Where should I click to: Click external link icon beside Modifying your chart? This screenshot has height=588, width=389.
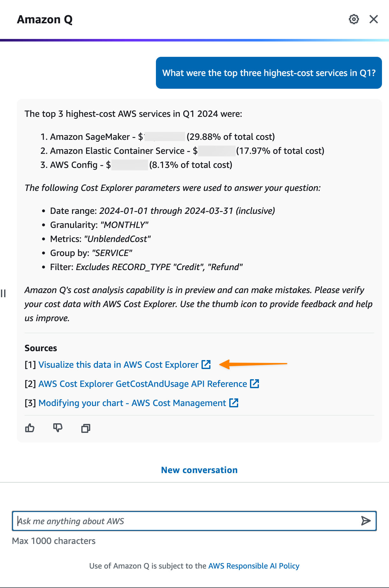234,403
